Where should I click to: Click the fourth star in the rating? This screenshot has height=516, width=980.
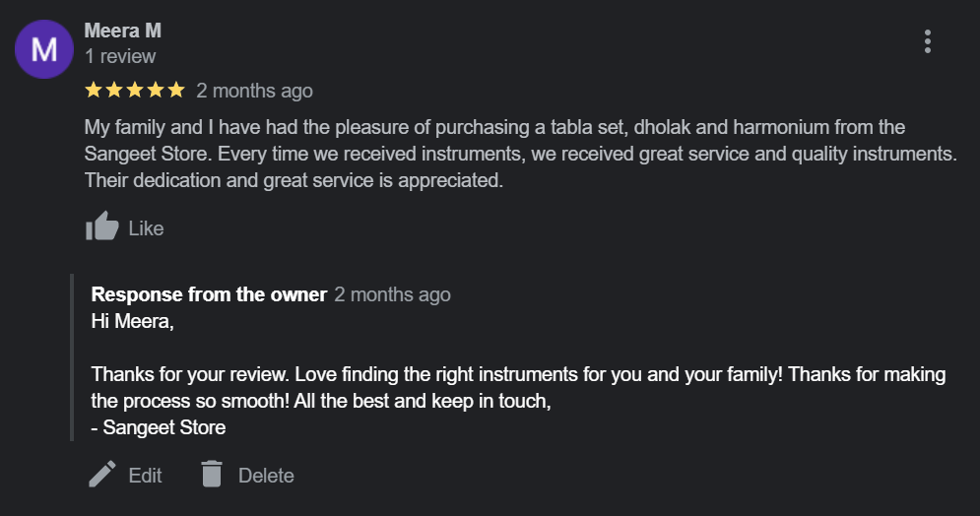pyautogui.click(x=156, y=91)
